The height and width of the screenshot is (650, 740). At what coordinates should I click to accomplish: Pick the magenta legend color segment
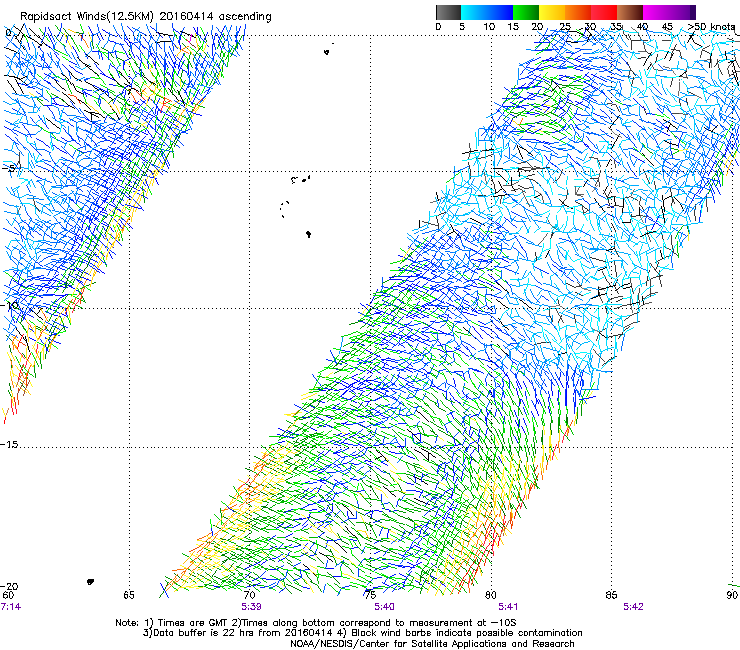pos(656,12)
